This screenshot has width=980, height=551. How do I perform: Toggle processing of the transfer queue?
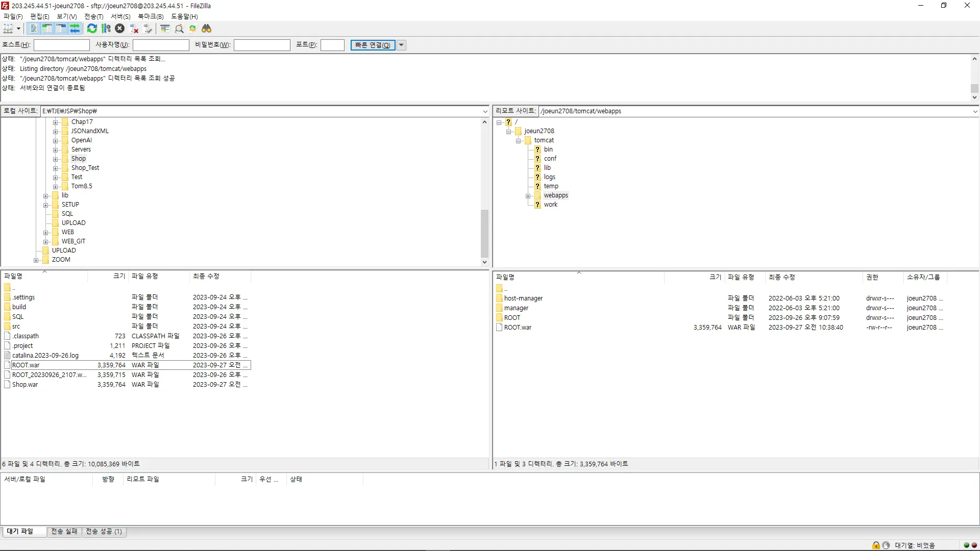[106, 29]
